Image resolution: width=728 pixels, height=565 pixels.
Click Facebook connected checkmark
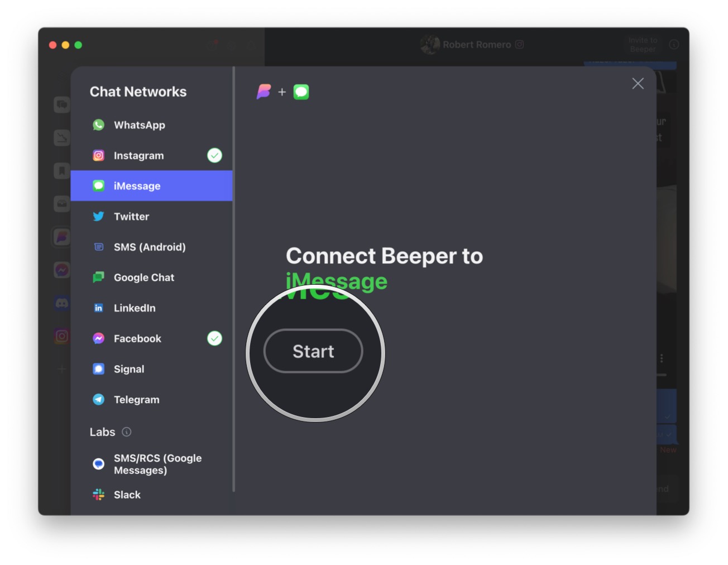[x=214, y=338]
